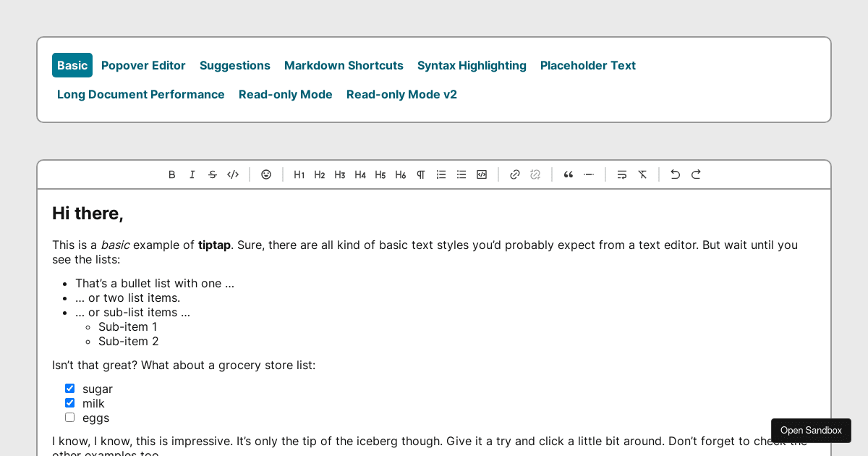Apply Heading 3 style

click(x=340, y=174)
